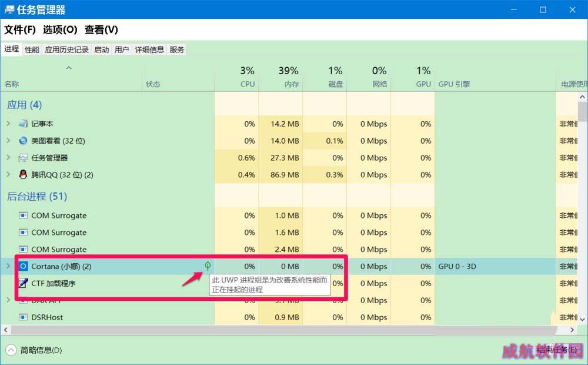Click the 14.2 MB memory value
The height and width of the screenshot is (365, 588).
pos(285,124)
